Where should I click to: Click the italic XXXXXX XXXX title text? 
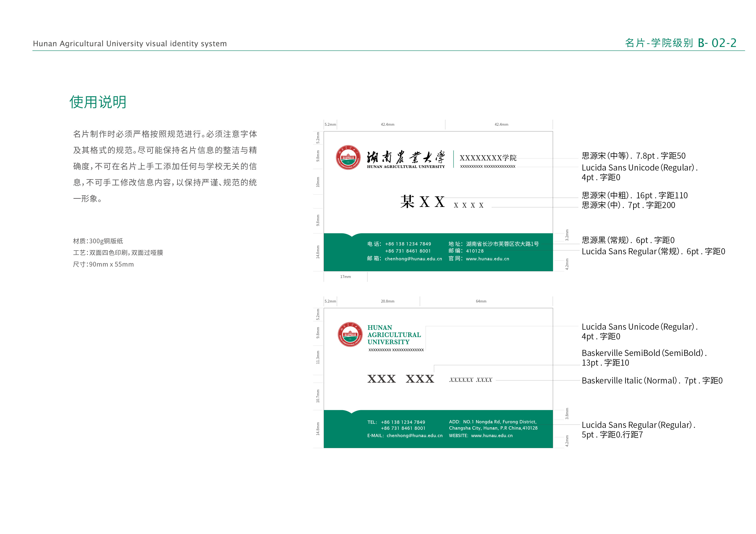[470, 380]
